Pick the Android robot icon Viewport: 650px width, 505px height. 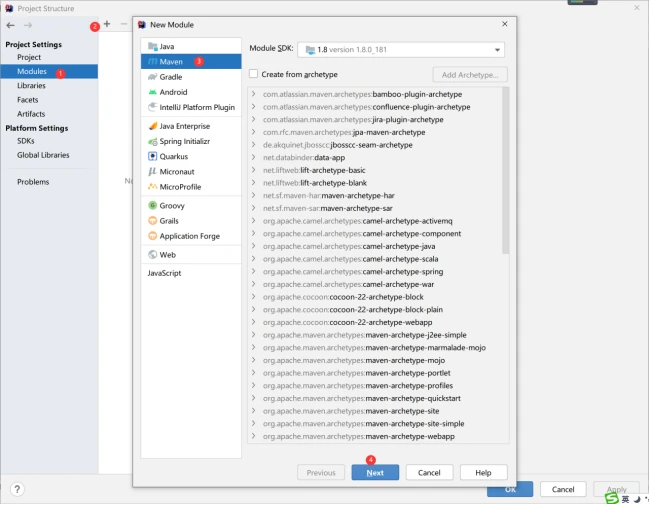pos(153,92)
